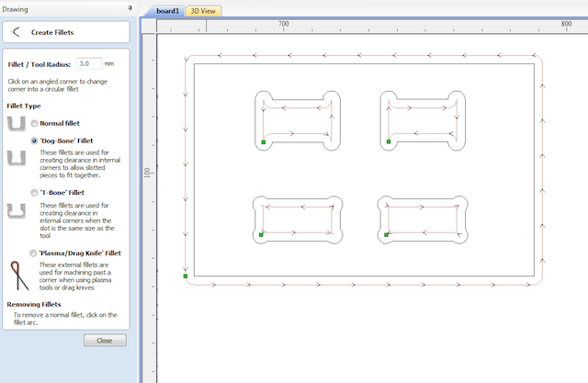Click the back arrow beside Create Fillets
This screenshot has height=383, width=588.
pos(16,32)
